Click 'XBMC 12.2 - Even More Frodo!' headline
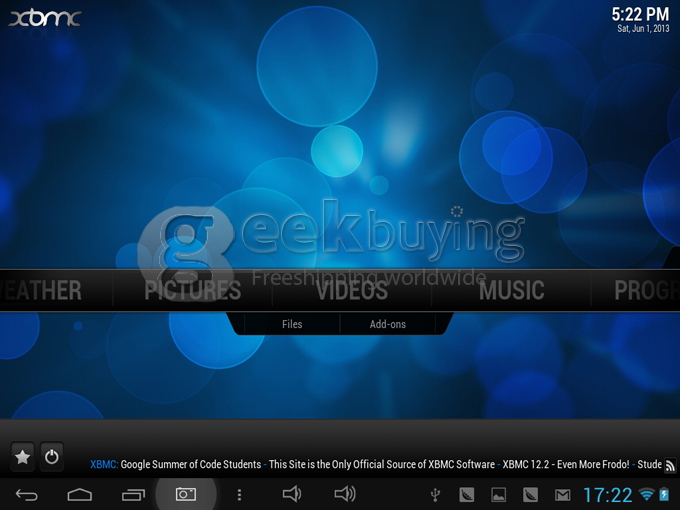The height and width of the screenshot is (510, 680). pos(566,464)
